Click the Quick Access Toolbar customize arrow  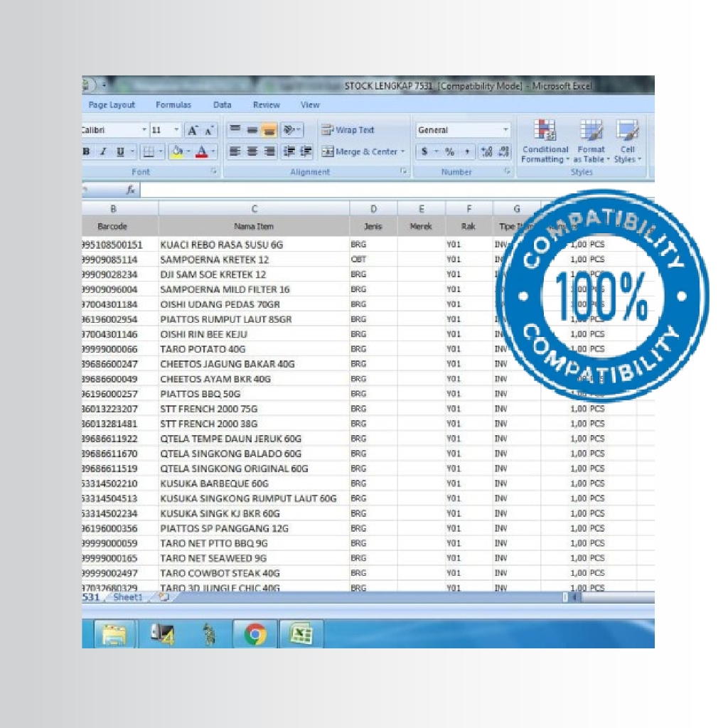click(x=104, y=85)
